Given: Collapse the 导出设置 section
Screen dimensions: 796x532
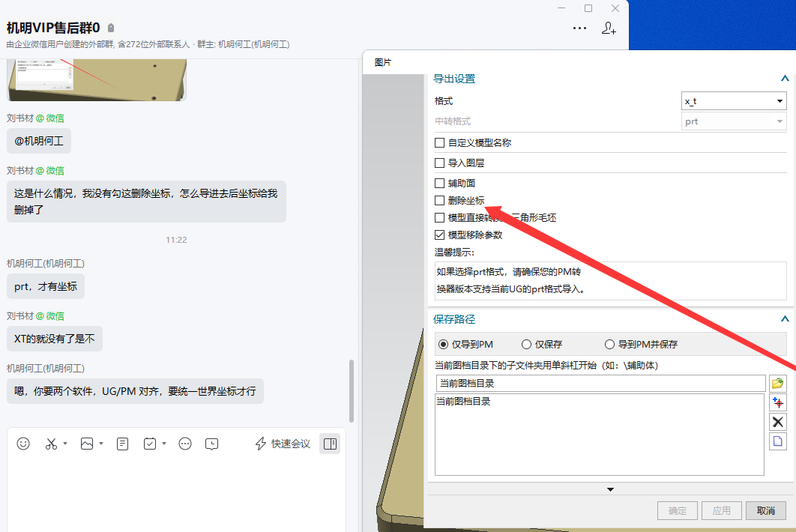Looking at the screenshot, I should pos(785,79).
